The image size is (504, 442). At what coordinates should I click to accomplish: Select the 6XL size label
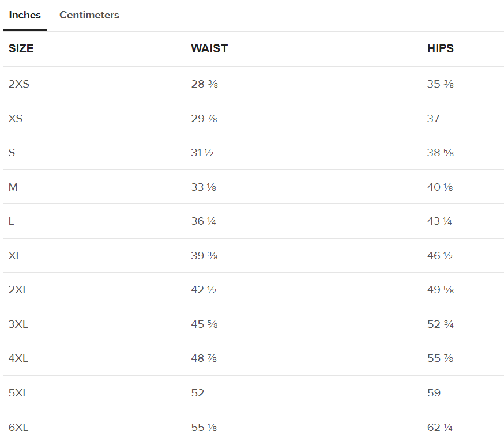click(18, 428)
